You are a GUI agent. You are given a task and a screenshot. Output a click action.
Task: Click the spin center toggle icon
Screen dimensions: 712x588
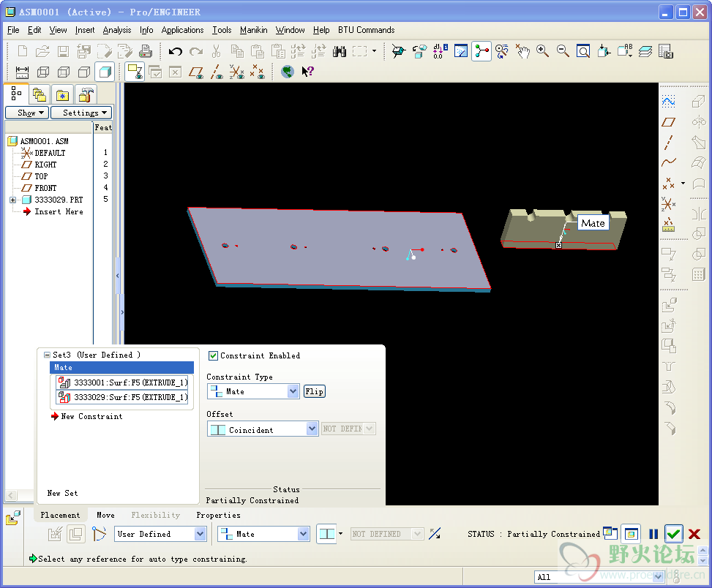(481, 51)
